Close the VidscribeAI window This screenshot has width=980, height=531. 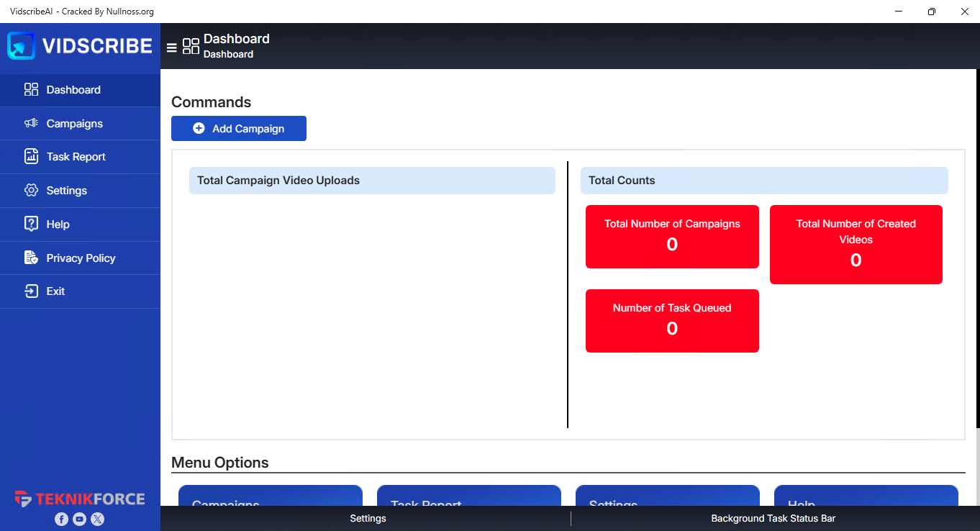pyautogui.click(x=964, y=12)
